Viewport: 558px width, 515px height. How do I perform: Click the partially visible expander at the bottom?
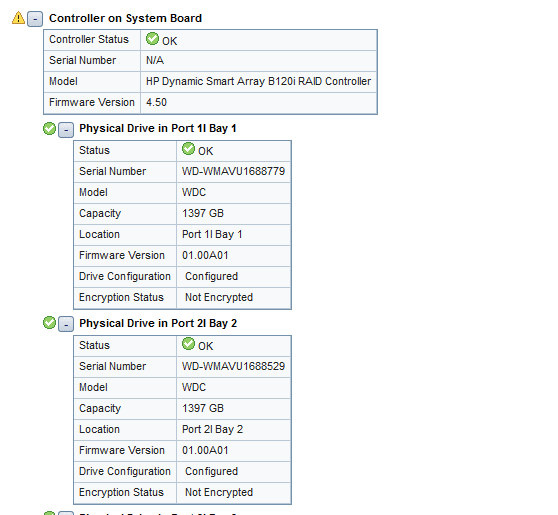[x=66, y=513]
